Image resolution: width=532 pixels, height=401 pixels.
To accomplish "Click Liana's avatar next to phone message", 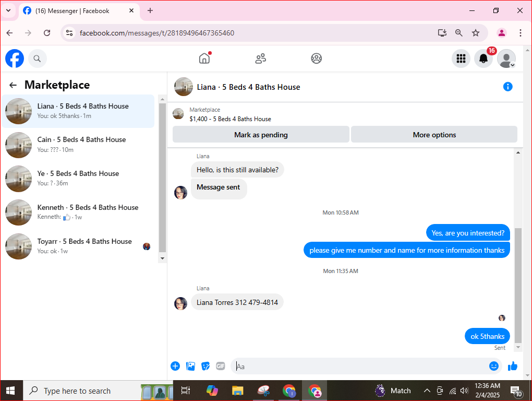I will (180, 303).
